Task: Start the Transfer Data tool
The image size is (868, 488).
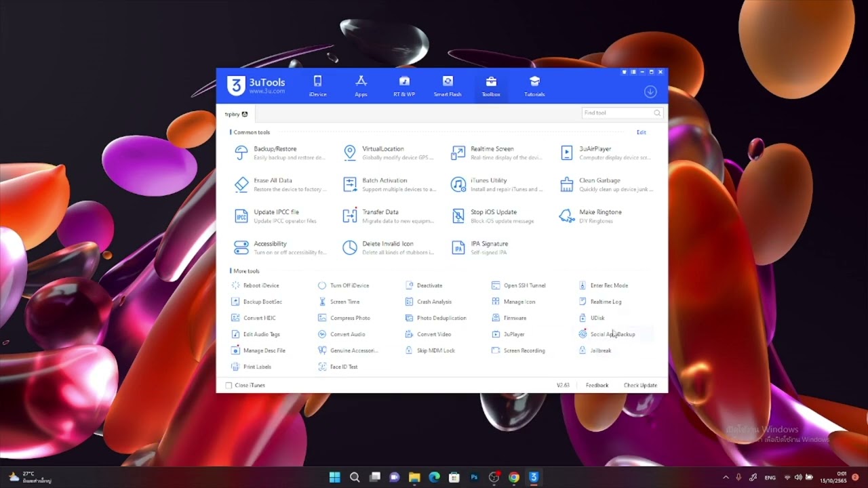Action: point(389,216)
